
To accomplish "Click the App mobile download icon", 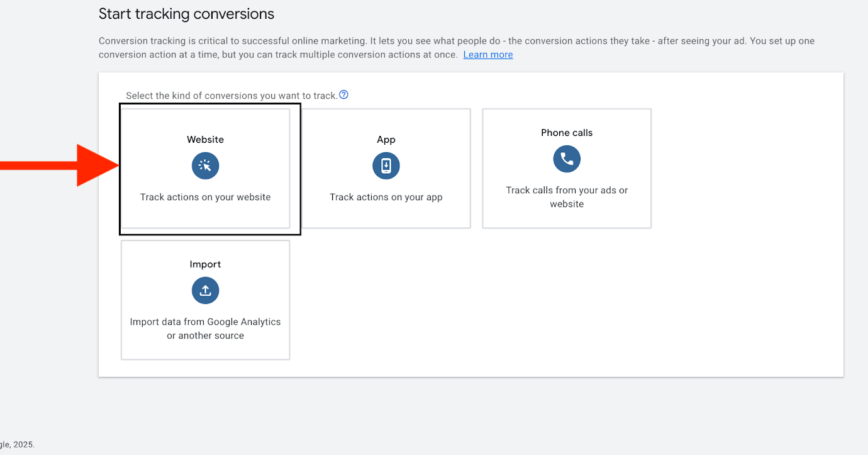I will [386, 166].
